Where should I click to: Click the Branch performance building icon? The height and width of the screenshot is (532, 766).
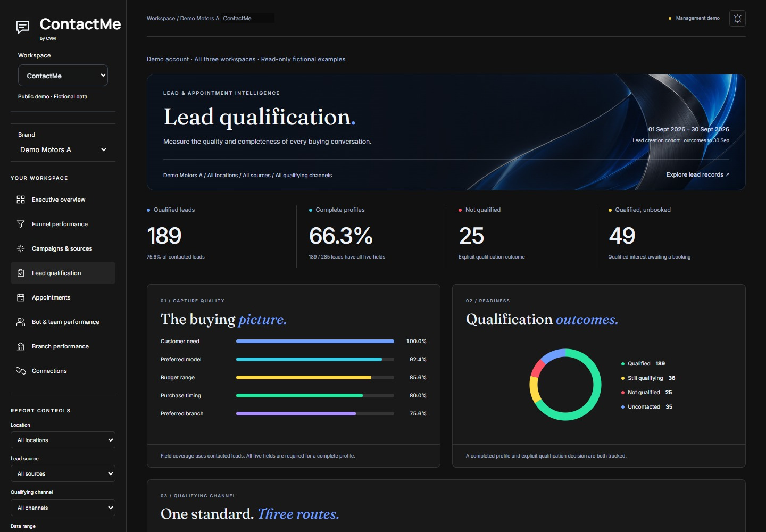point(21,346)
